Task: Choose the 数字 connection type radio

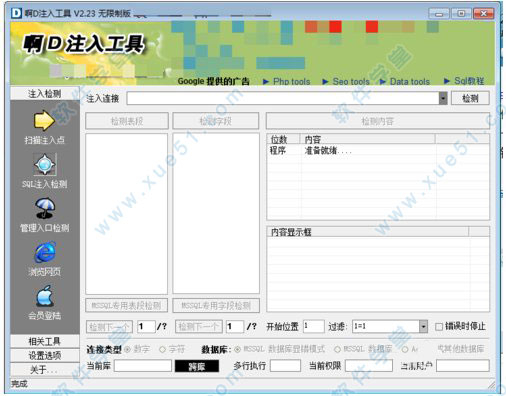Action: point(127,349)
